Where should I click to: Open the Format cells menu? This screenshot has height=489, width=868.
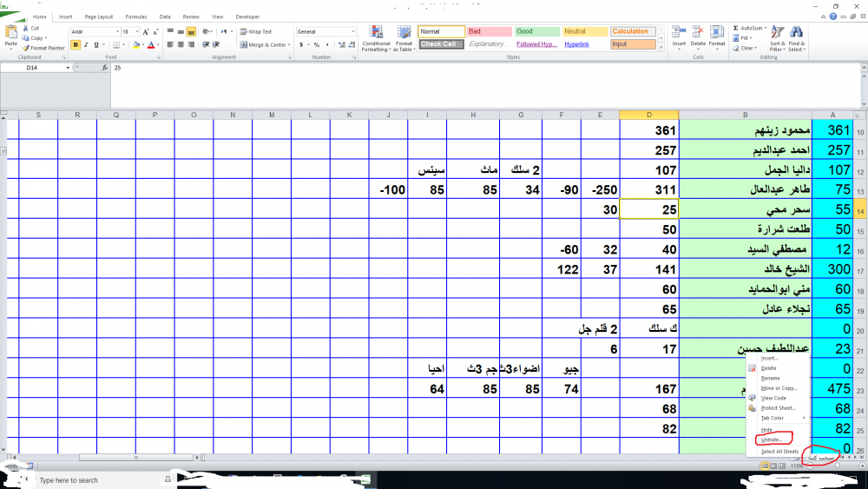717,36
